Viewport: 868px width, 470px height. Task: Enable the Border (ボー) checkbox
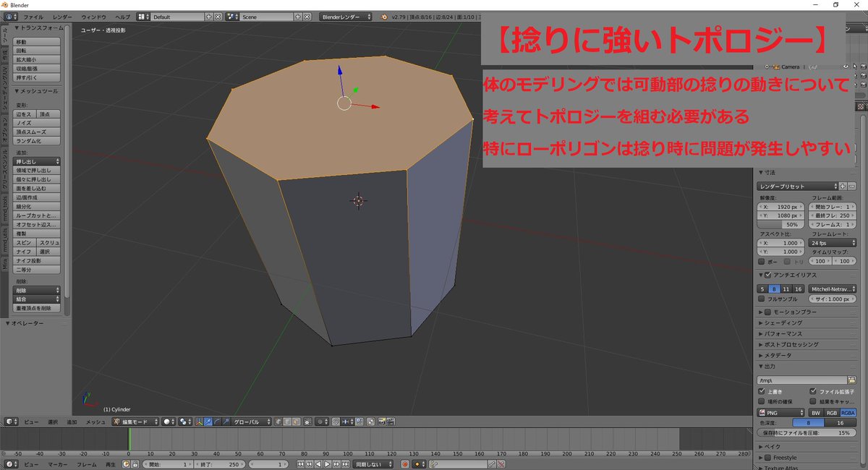point(761,261)
